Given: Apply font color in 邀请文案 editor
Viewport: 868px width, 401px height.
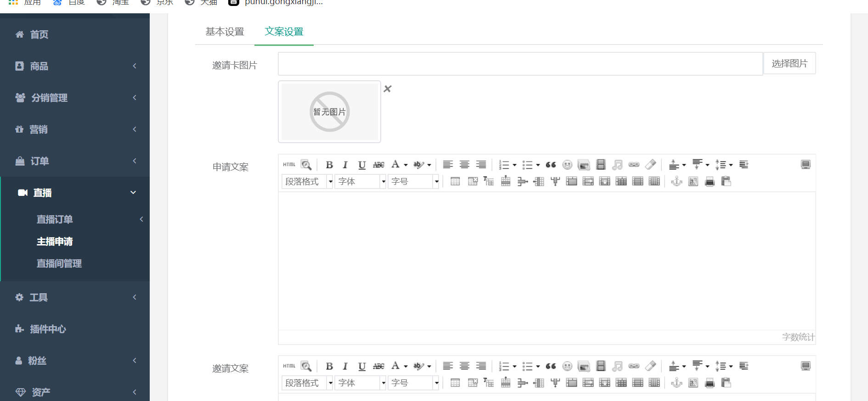Looking at the screenshot, I should coord(395,366).
